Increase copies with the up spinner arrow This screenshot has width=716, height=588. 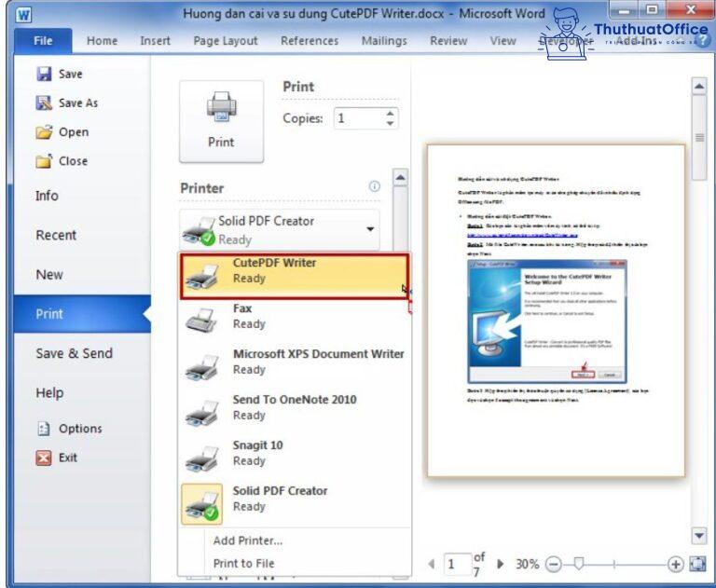(390, 114)
